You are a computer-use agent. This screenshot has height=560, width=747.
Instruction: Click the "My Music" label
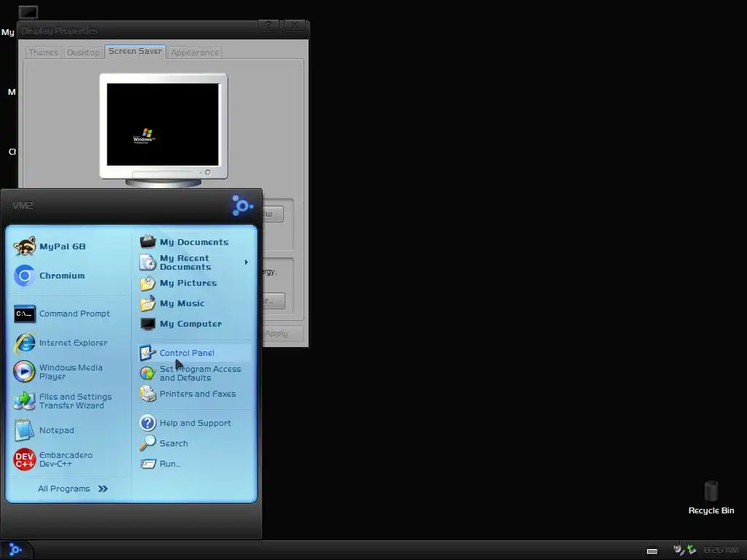click(x=182, y=303)
